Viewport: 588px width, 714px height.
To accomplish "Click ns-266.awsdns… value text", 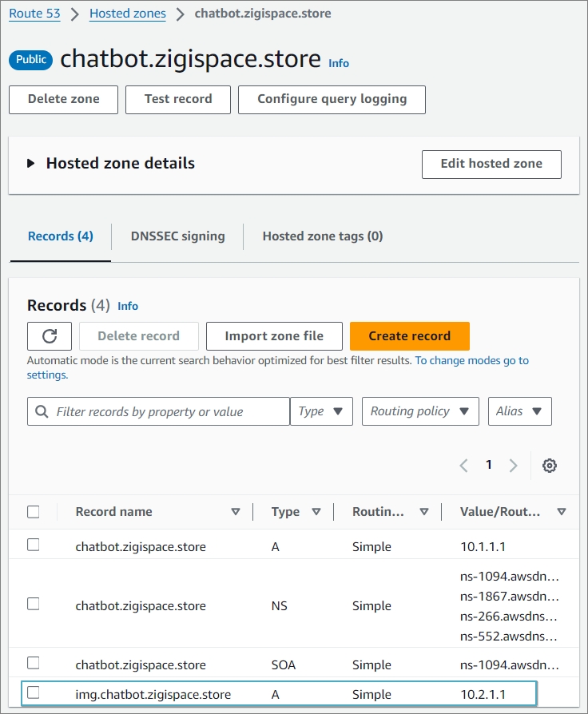I will [x=508, y=616].
